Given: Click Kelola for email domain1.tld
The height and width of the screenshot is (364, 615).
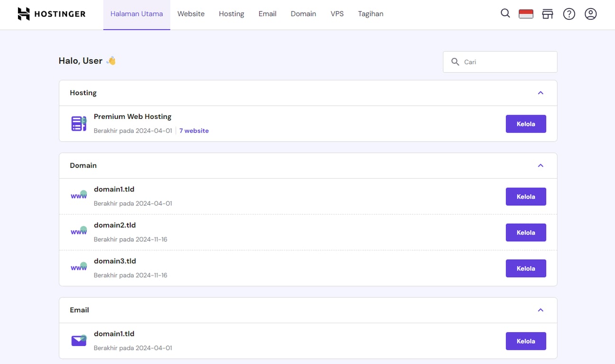Looking at the screenshot, I should pos(526,341).
